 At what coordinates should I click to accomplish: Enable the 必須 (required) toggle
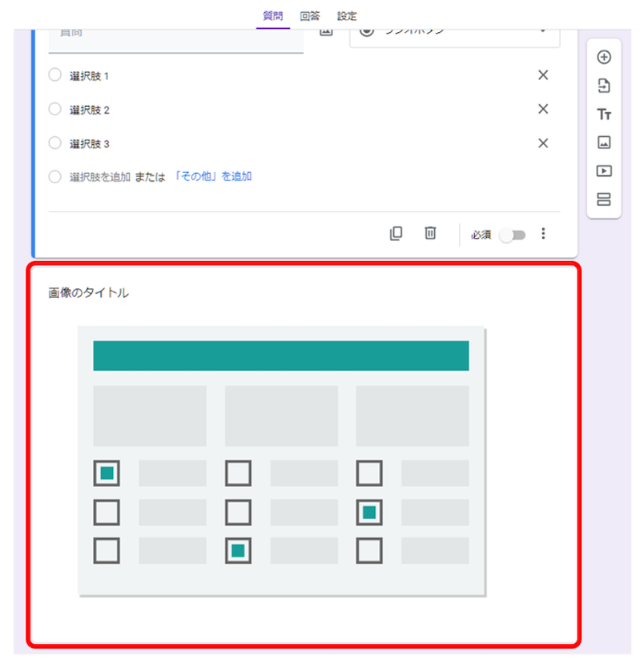pos(513,235)
